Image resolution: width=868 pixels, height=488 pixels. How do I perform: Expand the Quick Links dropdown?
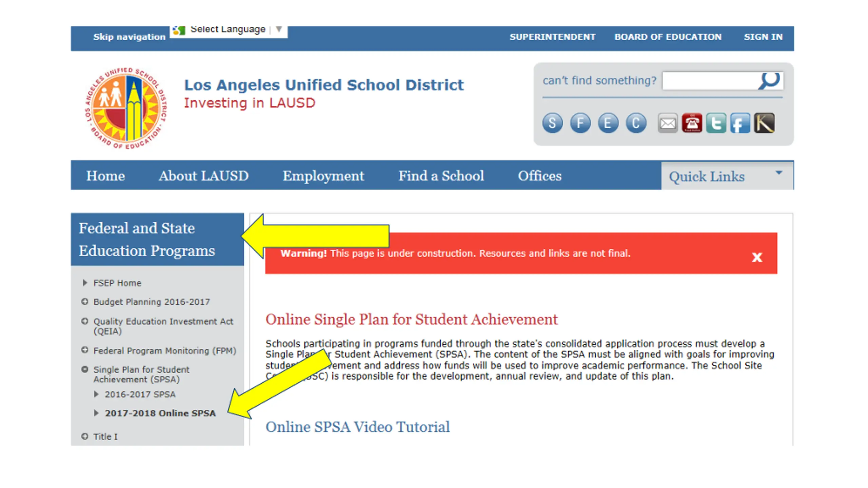pyautogui.click(x=727, y=176)
